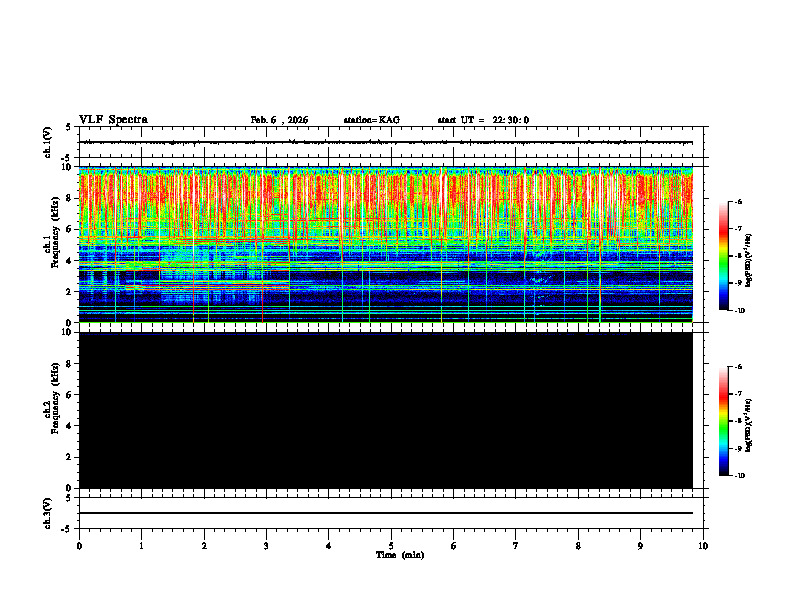Click the "VLF Spectra" plot title
This screenshot has width=792, height=612.
coord(113,120)
